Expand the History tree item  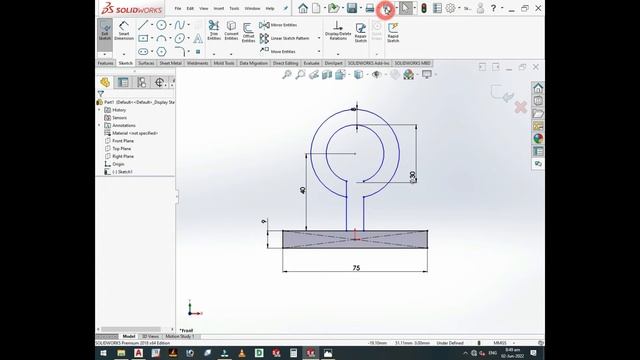point(99,110)
